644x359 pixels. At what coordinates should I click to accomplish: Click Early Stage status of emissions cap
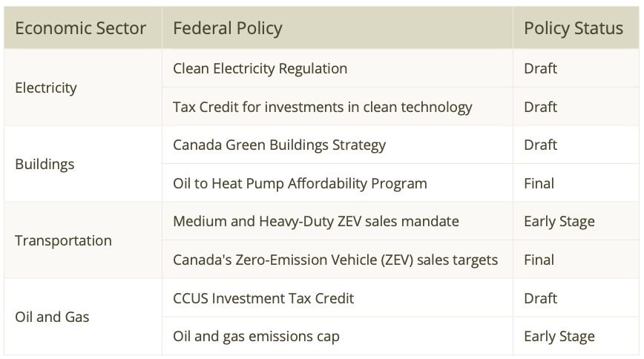(x=559, y=336)
